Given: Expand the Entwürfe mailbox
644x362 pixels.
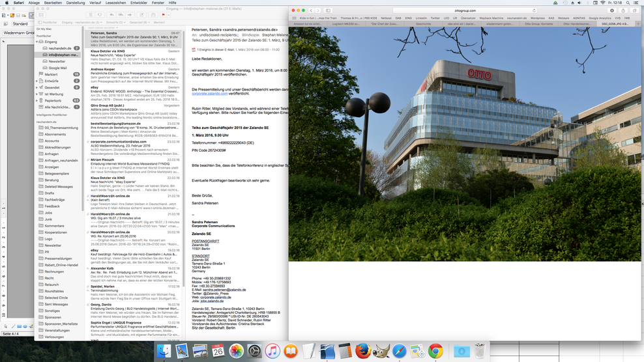Looking at the screenshot, I should (x=37, y=81).
